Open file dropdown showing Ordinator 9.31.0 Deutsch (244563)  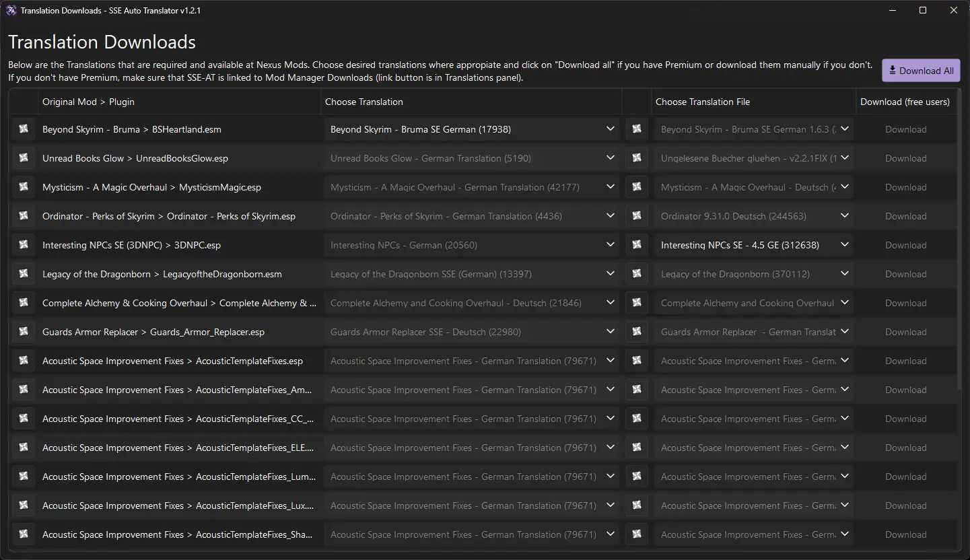coord(754,216)
